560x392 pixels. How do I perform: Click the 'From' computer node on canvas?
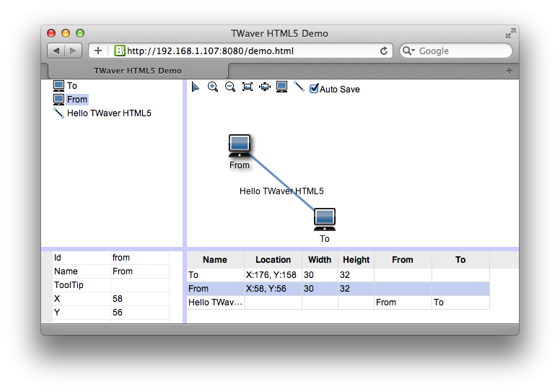[x=240, y=146]
